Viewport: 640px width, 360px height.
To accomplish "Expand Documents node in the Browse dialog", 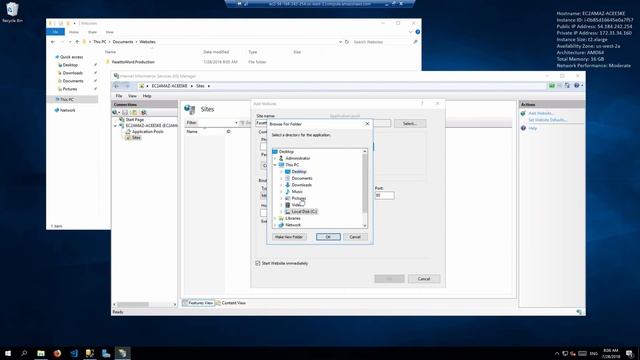I will [x=281, y=178].
